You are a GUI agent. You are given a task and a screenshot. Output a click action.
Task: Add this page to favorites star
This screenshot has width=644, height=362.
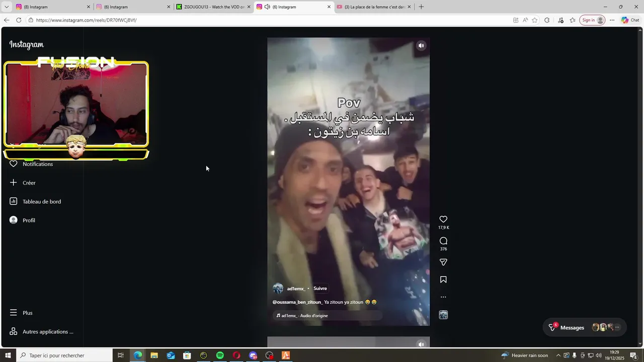pos(535,20)
